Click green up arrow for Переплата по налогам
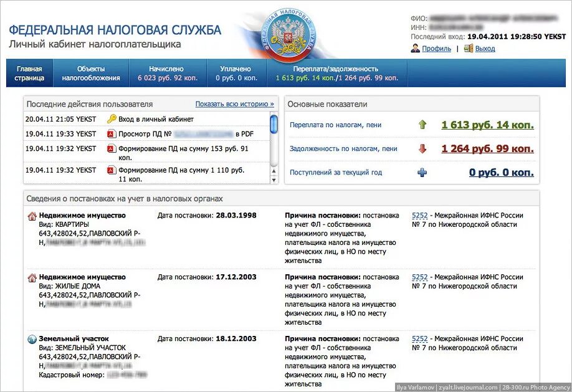572x392 pixels. pyautogui.click(x=422, y=125)
